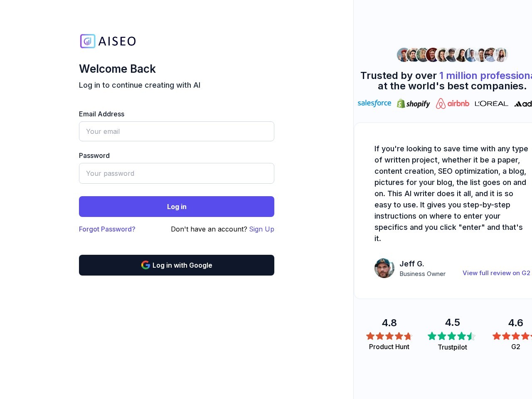Click the G2 star rating
532x399 pixels.
512,336
